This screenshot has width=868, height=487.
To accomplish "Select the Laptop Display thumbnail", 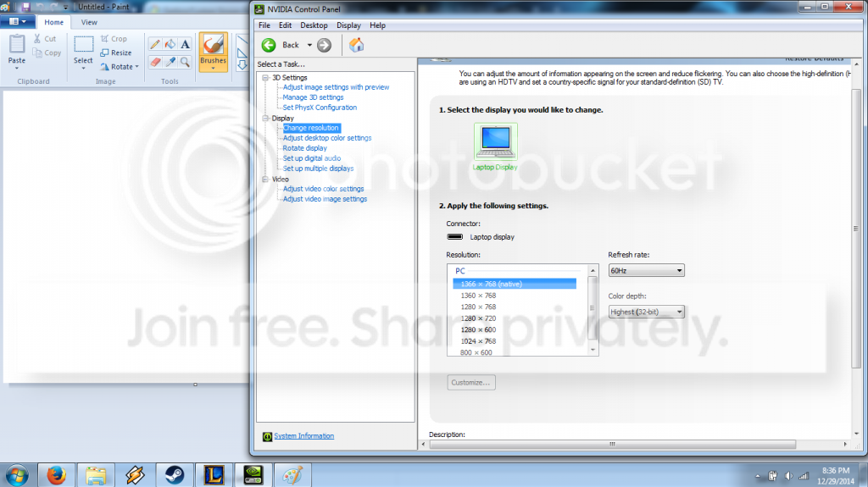I will pos(495,147).
